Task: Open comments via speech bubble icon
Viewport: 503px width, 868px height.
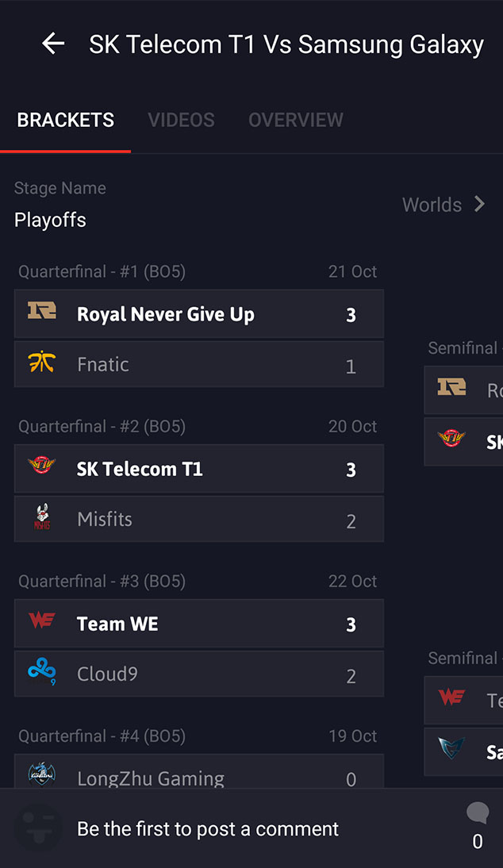Action: pyautogui.click(x=478, y=813)
